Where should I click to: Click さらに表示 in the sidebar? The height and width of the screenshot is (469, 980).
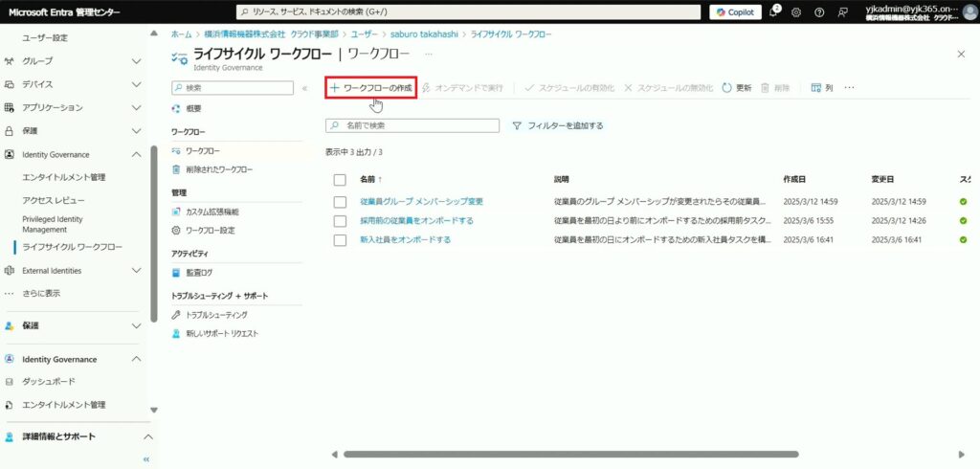(x=41, y=293)
